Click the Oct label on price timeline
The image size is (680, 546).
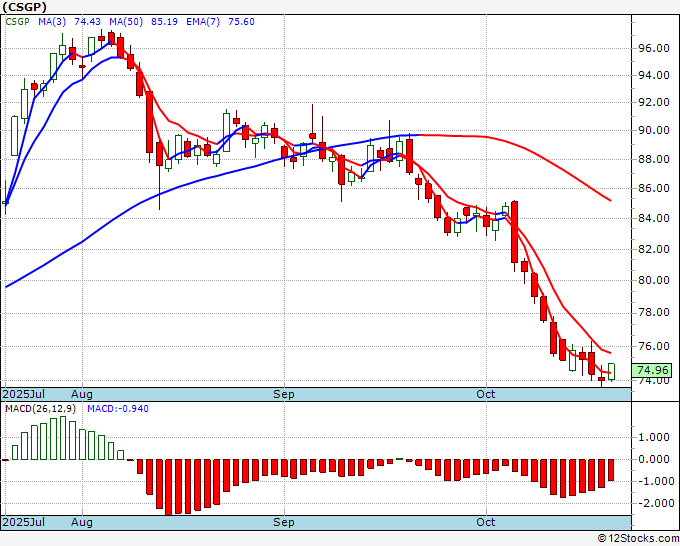(x=485, y=394)
